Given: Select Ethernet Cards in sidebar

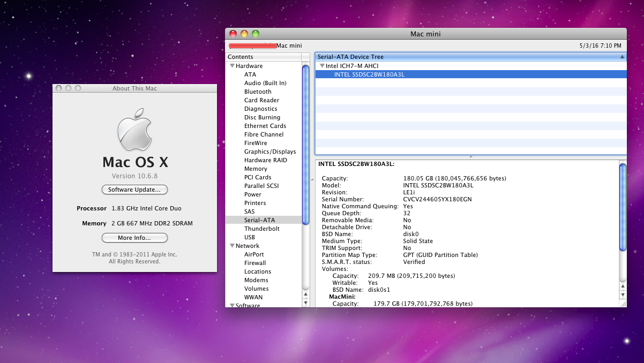Looking at the screenshot, I should point(265,126).
